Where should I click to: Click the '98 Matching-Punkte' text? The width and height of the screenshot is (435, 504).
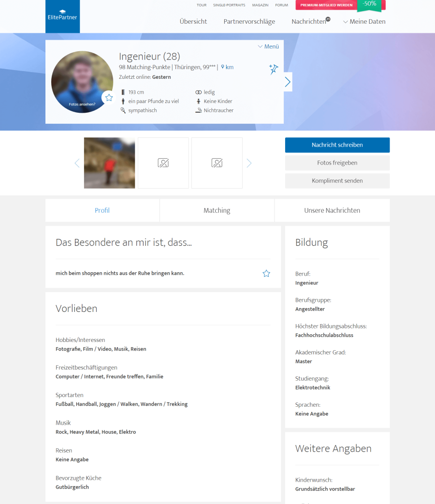tap(145, 67)
